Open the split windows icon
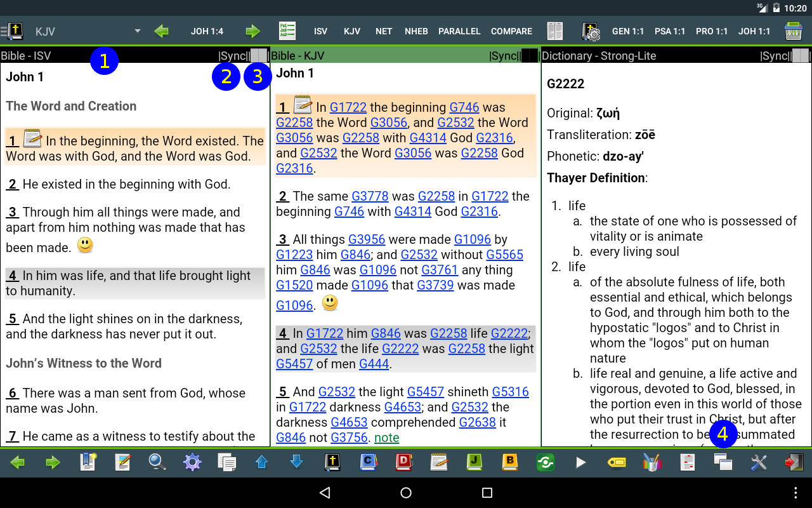 click(723, 462)
